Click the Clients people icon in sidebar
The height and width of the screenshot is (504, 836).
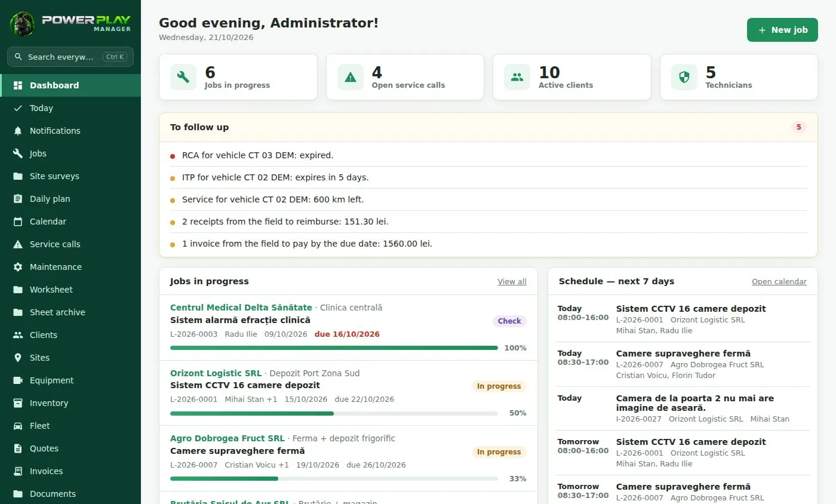coord(18,335)
